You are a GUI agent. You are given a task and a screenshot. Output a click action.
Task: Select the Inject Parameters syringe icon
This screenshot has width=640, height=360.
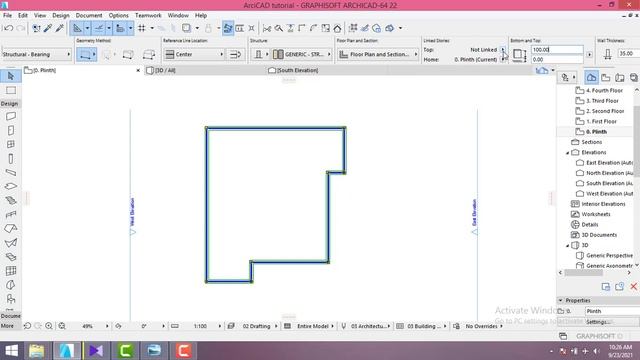tap(60, 28)
